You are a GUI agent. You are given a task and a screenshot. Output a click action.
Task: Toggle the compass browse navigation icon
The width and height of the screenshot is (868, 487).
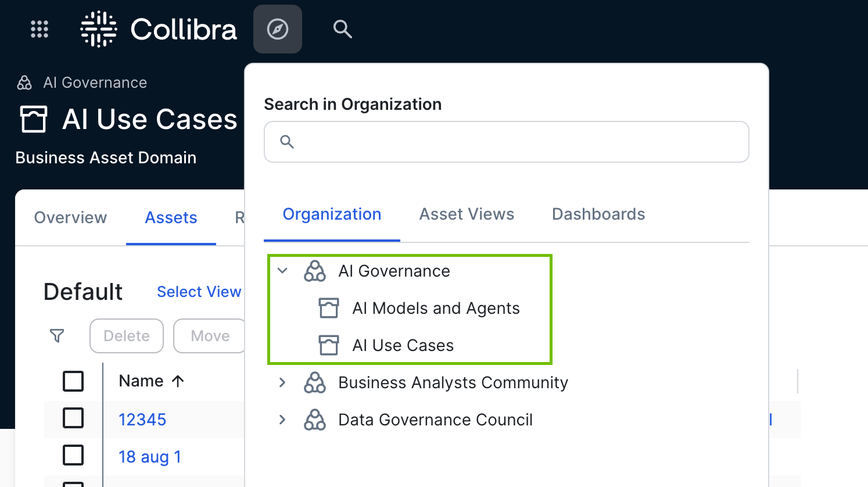[x=278, y=29]
